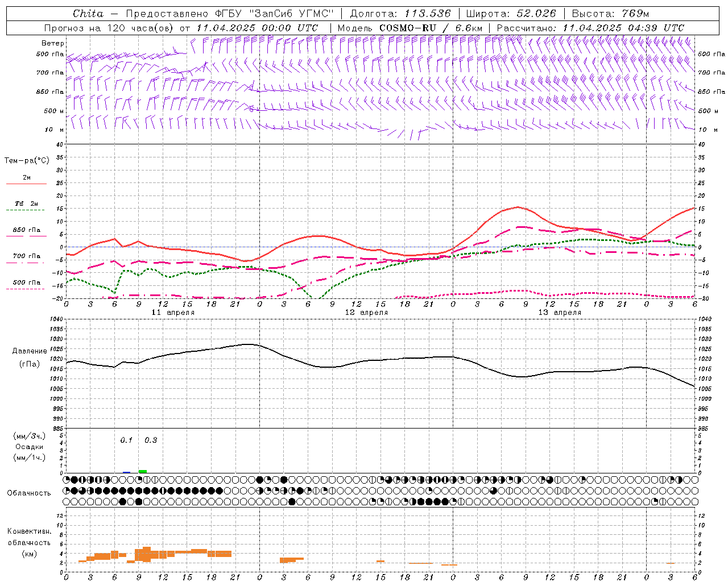This screenshot has height=582, width=728.
Task: Click the "(км)" convective height unit label
Action: click(29, 554)
